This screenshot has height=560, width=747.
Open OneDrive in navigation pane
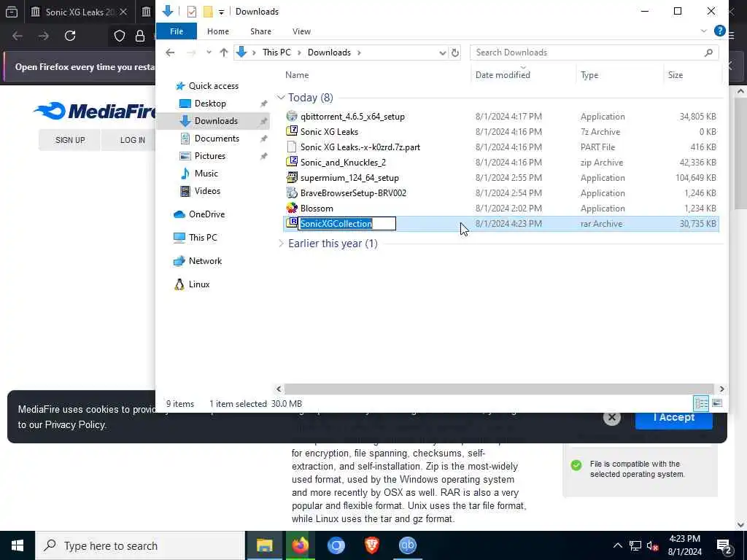coord(206,214)
